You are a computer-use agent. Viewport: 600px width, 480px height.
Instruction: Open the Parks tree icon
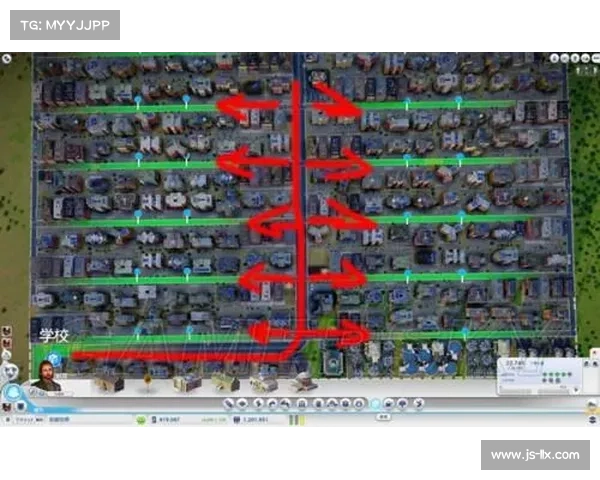403,404
